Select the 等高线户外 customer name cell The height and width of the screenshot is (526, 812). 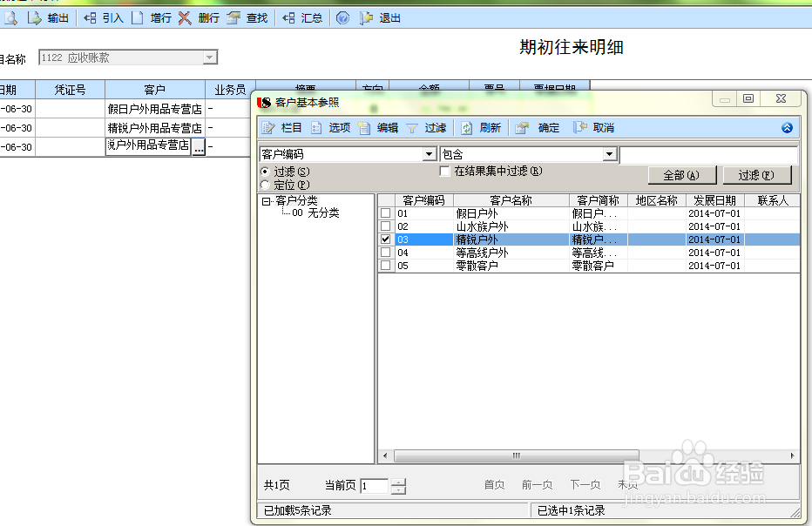tap(511, 253)
